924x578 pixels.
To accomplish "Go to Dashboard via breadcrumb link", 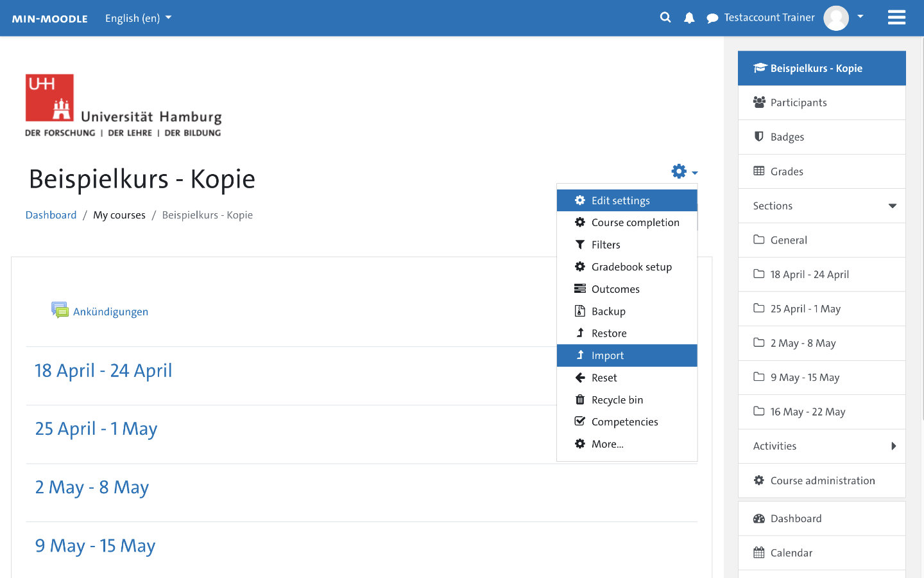I will [51, 215].
